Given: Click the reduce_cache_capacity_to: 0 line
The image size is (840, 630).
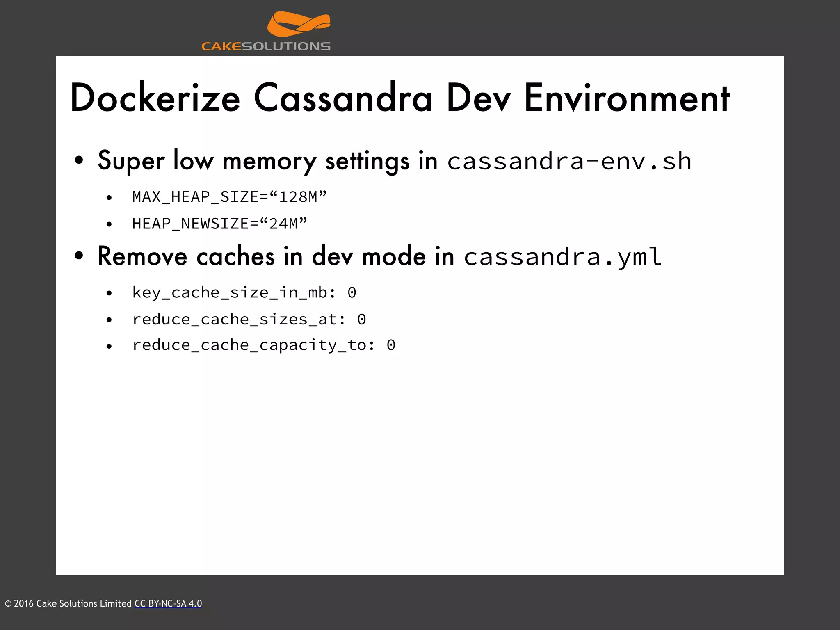Looking at the screenshot, I should coord(264,345).
